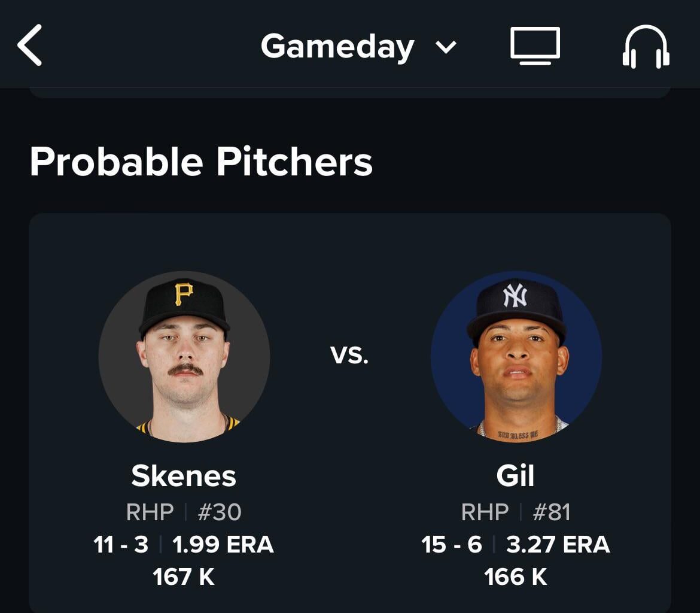Image resolution: width=700 pixels, height=613 pixels.
Task: Tap the back chevron in the top bar
Action: 28,46
